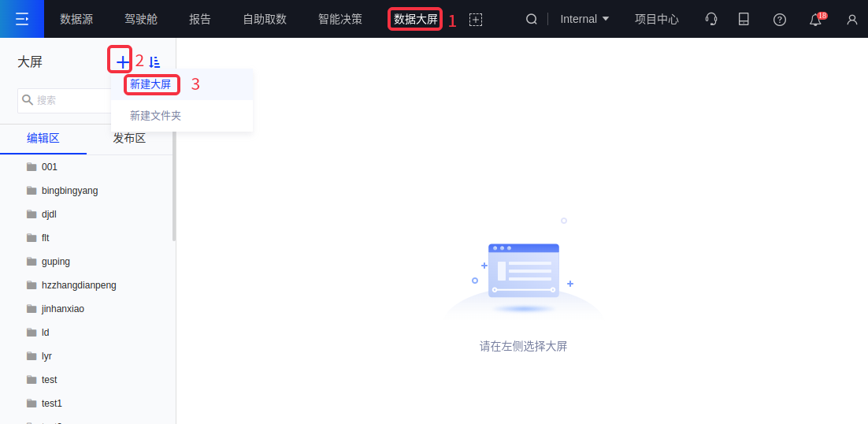
Task: Open 数据大屏 in the top navigation
Action: point(415,19)
